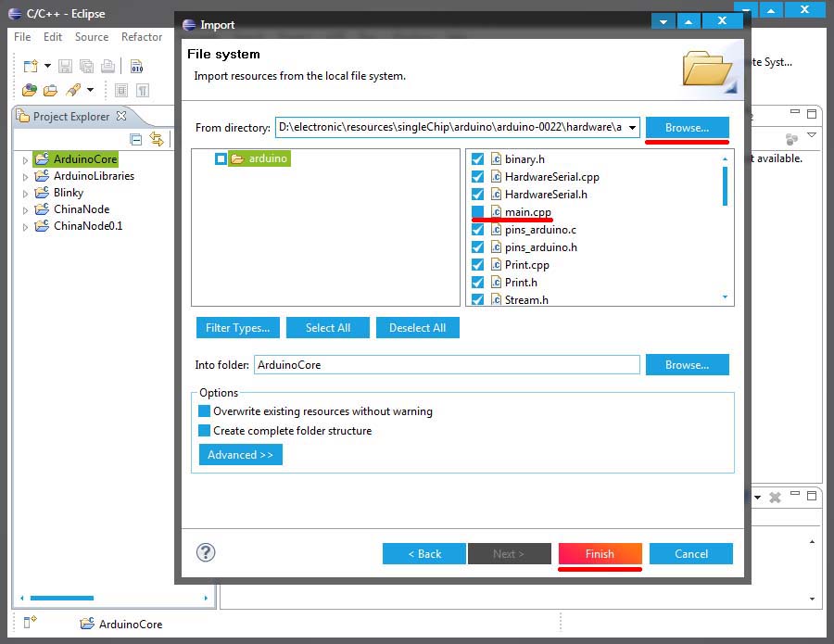Screen dimensions: 834x644
Task: Open the File menu
Action: [x=22, y=37]
